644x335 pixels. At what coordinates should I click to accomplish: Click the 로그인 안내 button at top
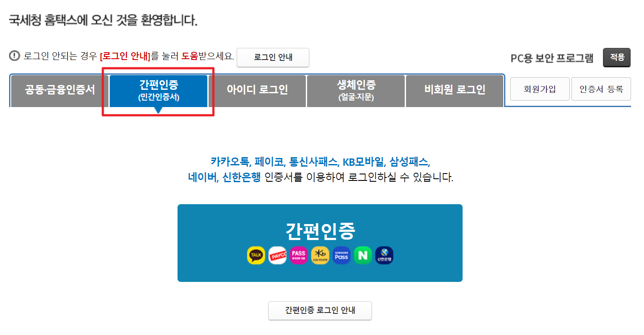pyautogui.click(x=273, y=57)
